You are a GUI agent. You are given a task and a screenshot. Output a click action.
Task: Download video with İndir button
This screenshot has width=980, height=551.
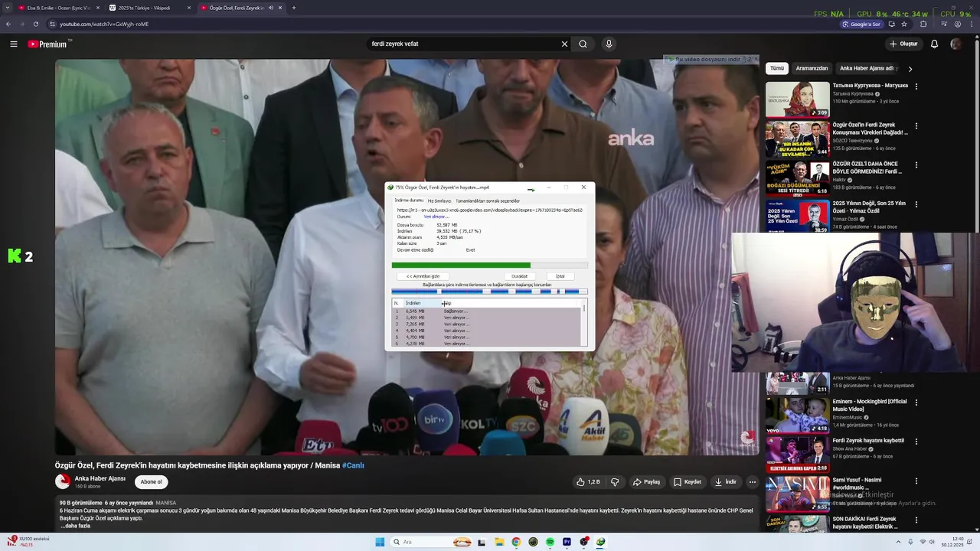[x=725, y=482]
